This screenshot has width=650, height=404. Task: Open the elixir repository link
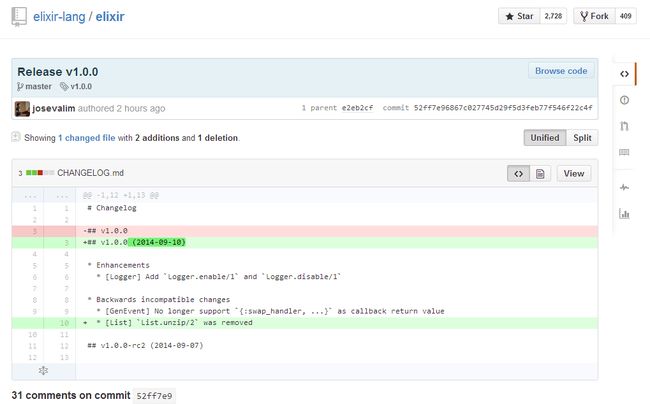(110, 17)
